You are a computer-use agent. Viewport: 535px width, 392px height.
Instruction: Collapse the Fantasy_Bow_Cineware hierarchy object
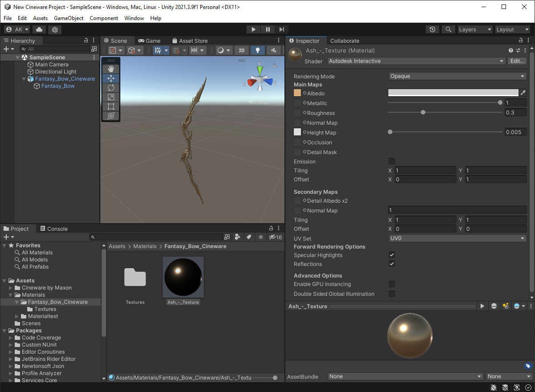click(25, 79)
